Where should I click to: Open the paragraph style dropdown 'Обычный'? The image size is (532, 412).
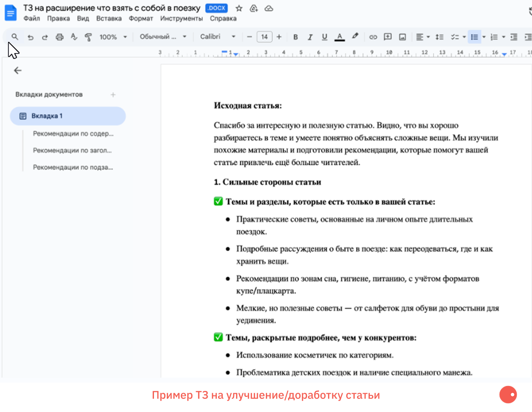pos(163,37)
